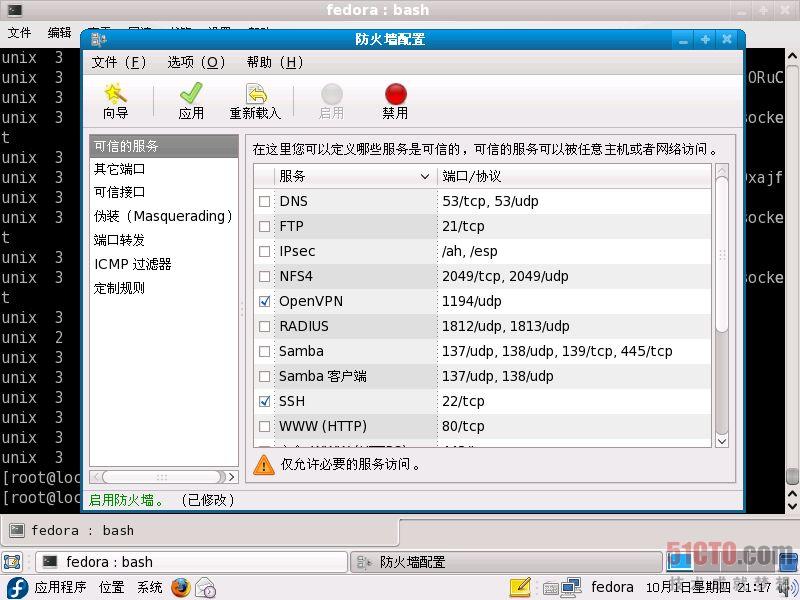Check the NFS4 service checkbox
Screen dimensions: 800x600
pos(264,276)
